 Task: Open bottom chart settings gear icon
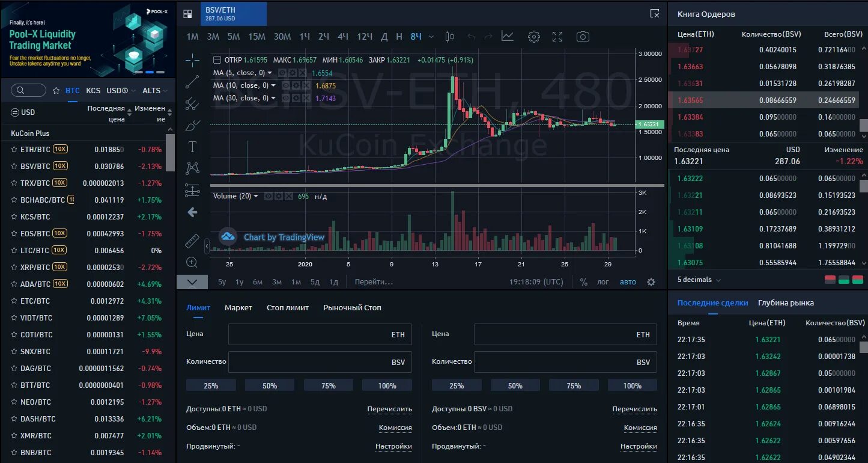pos(651,282)
